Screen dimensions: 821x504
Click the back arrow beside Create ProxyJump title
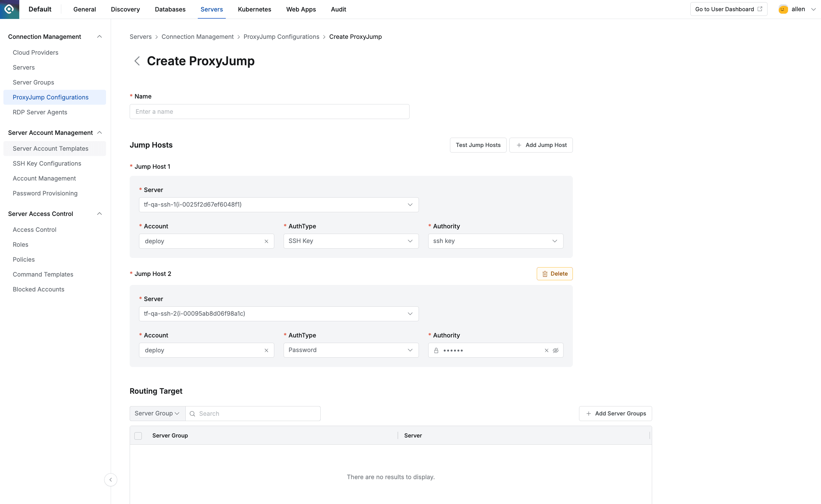tap(137, 61)
